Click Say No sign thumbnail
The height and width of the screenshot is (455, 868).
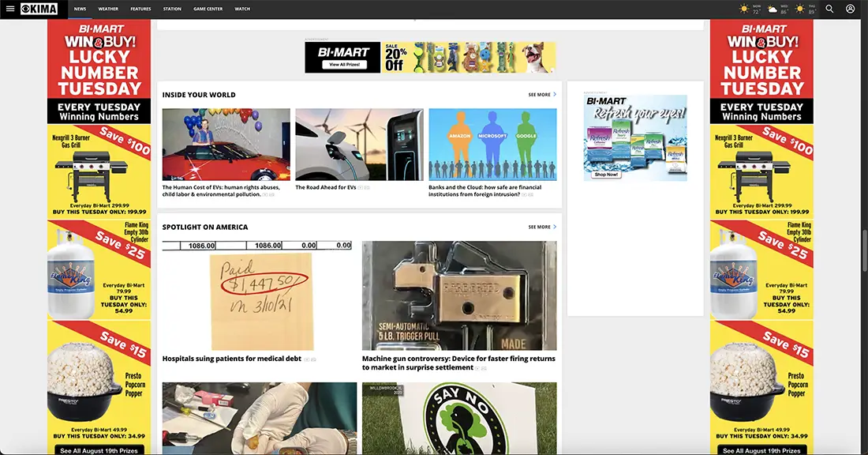pos(459,419)
